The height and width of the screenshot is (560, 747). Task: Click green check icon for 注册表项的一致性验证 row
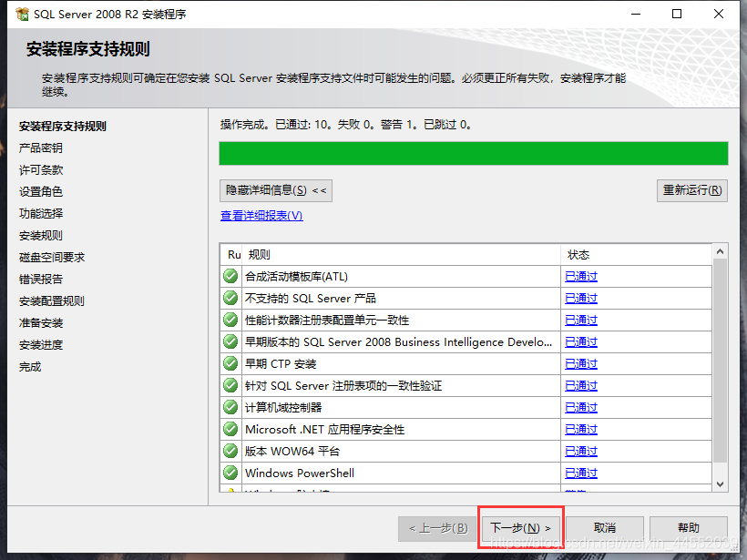[230, 386]
